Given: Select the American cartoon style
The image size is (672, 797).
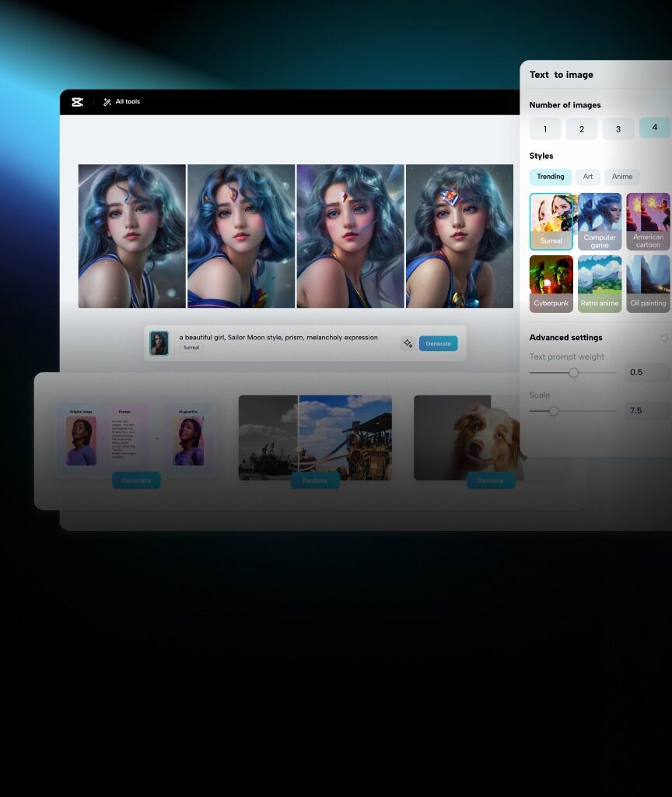Looking at the screenshot, I should coord(648,221).
